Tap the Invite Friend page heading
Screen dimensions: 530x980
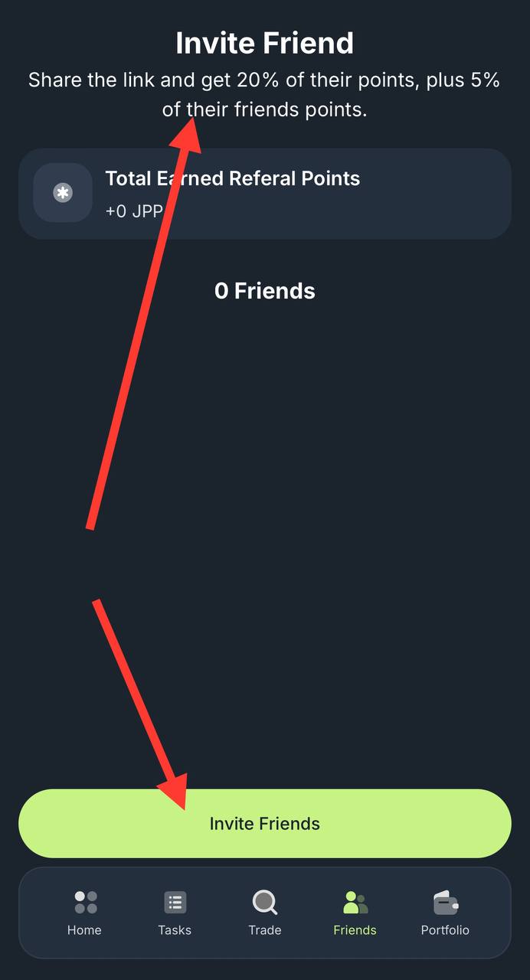[x=265, y=43]
